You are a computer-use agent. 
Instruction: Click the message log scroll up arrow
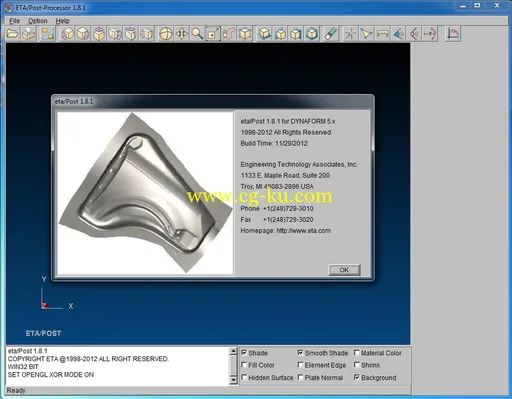coord(234,351)
